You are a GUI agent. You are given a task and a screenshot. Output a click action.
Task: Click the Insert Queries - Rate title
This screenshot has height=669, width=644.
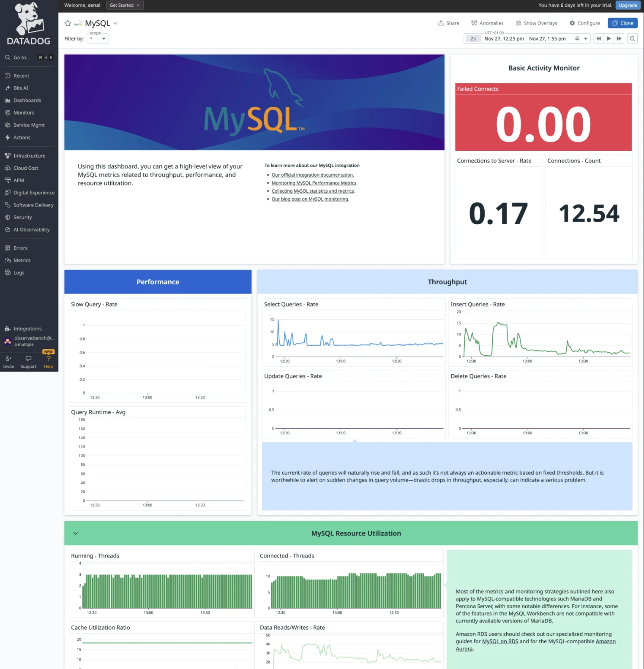pos(478,304)
